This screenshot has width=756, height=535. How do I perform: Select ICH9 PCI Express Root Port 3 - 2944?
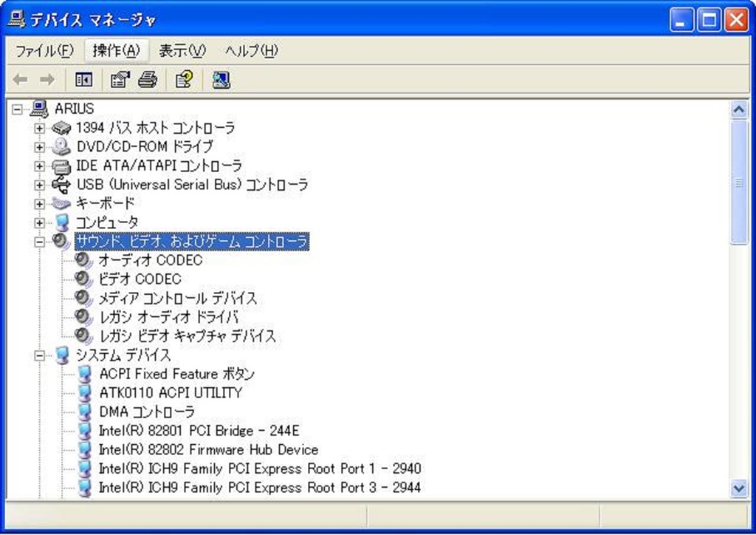click(x=260, y=487)
